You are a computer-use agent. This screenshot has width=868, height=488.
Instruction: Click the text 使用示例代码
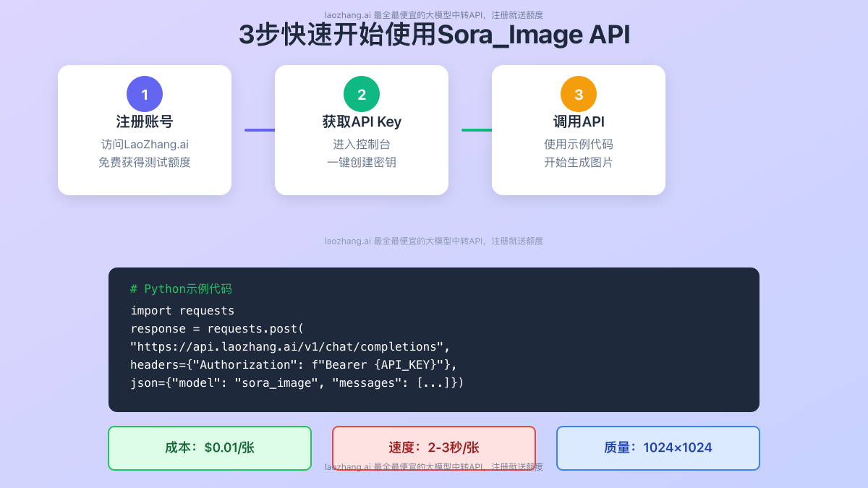[579, 144]
